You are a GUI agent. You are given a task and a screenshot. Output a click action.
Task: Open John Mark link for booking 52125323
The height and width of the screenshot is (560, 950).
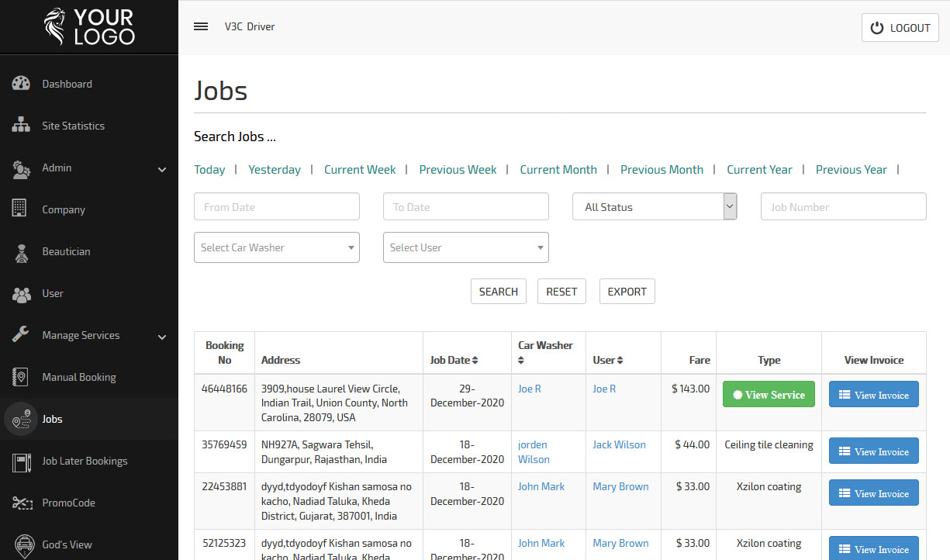point(541,543)
